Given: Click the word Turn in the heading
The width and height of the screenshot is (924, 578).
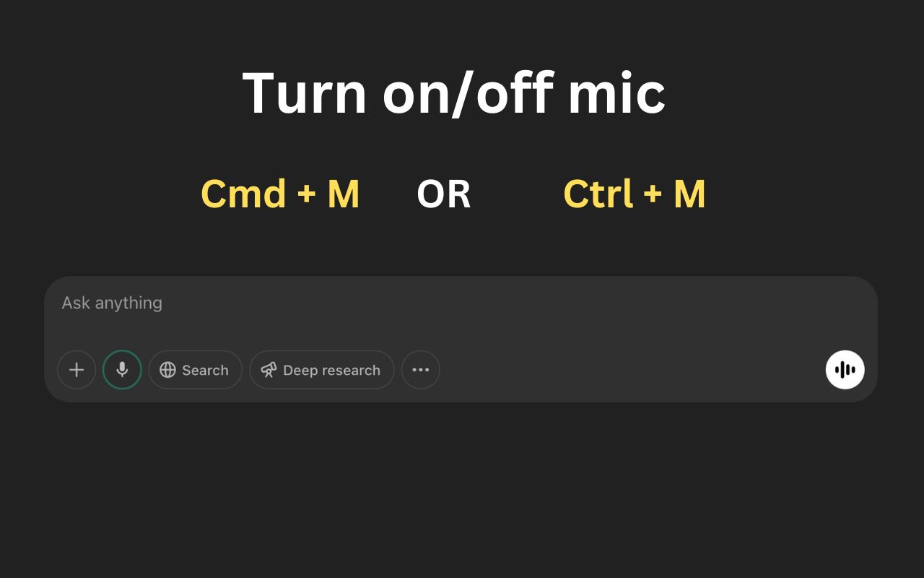Looking at the screenshot, I should pyautogui.click(x=305, y=94).
